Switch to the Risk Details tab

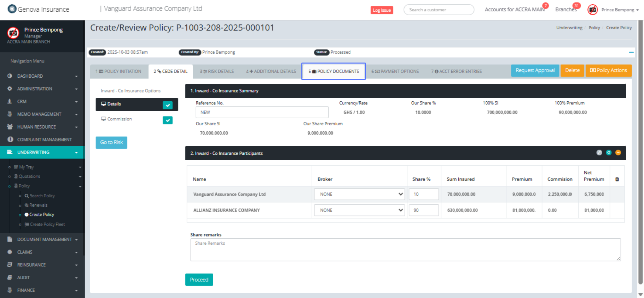(x=217, y=71)
